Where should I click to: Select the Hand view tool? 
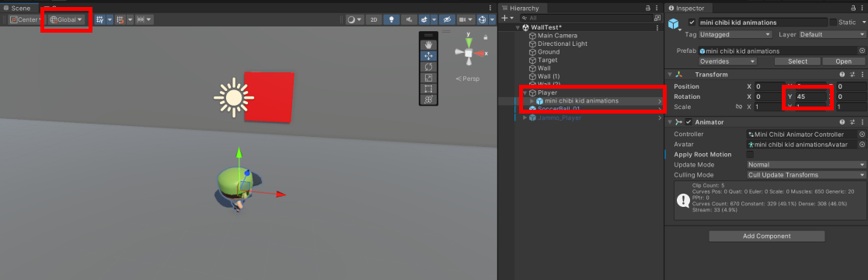tap(428, 44)
